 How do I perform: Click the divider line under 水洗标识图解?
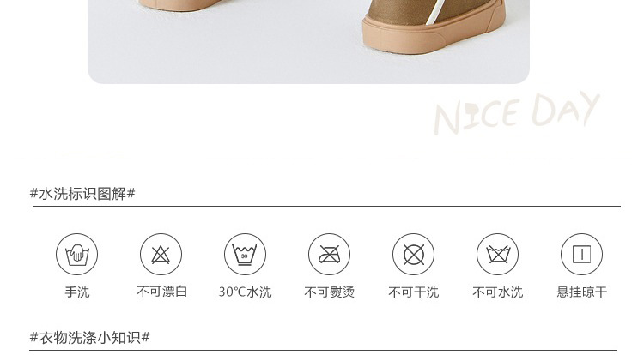(x=327, y=206)
